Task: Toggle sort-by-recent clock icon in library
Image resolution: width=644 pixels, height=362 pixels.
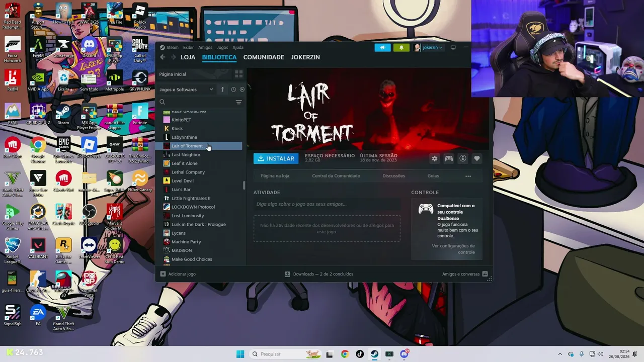Action: pos(233,89)
